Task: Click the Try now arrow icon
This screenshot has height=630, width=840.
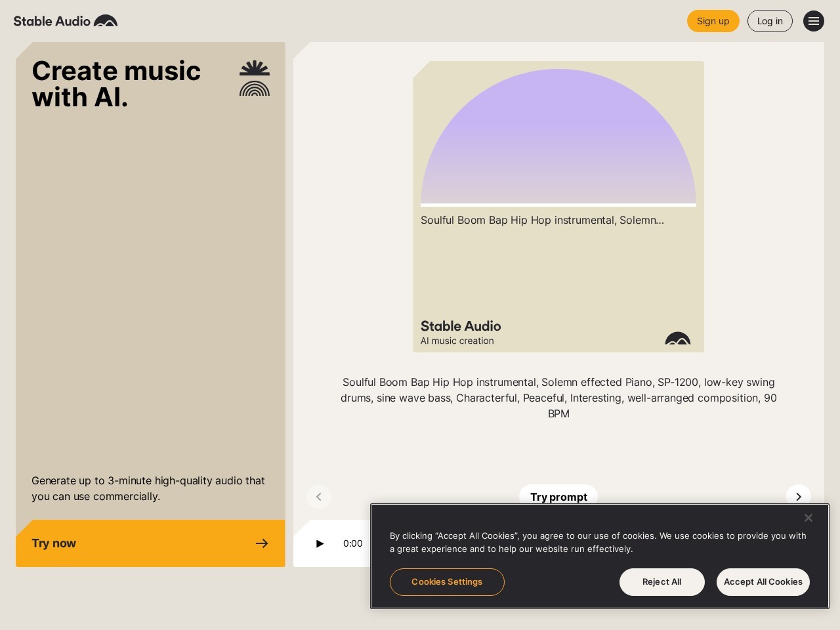Action: click(262, 543)
